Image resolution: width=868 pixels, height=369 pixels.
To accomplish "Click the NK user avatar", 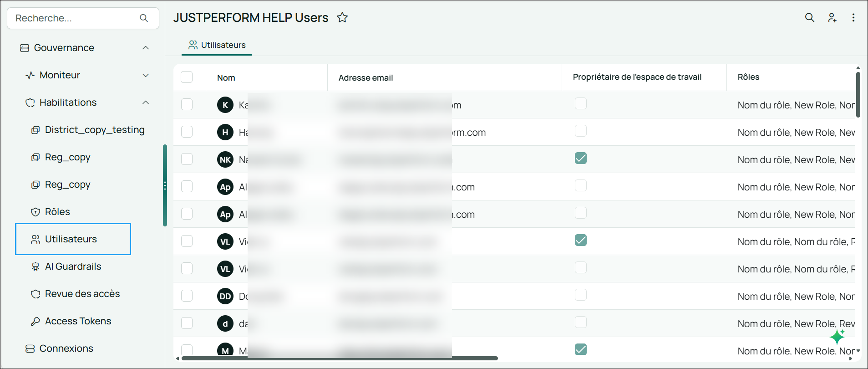I will tap(225, 159).
